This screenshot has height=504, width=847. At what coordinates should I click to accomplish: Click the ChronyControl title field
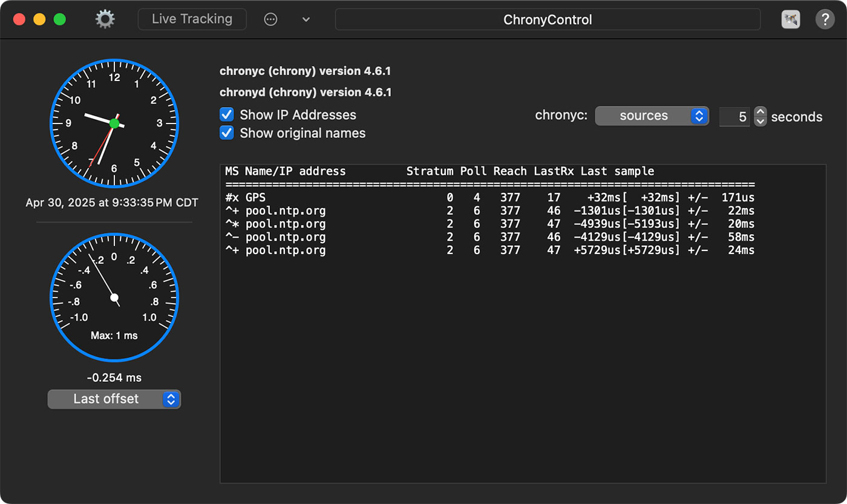[548, 19]
